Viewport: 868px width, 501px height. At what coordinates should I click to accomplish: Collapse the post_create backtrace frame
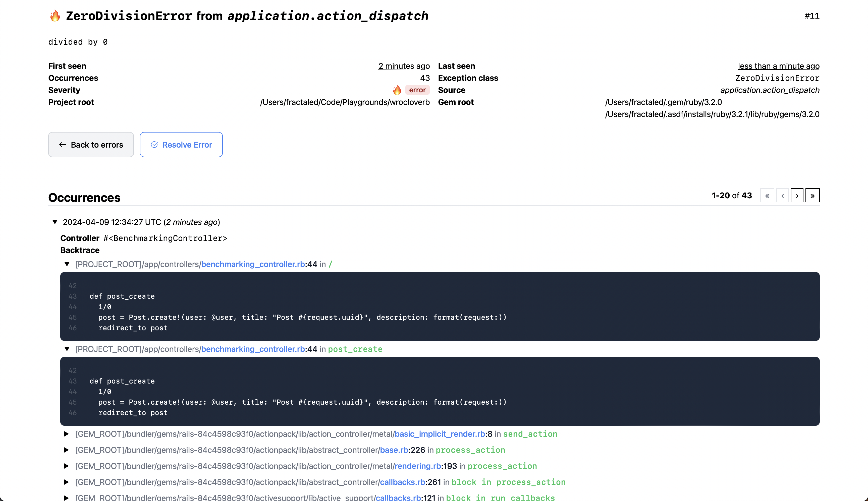click(x=67, y=349)
